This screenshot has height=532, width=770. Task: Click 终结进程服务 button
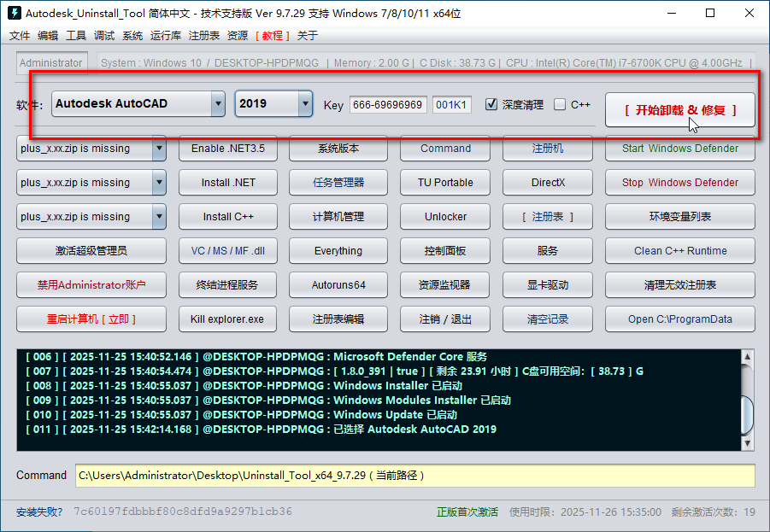(x=228, y=284)
